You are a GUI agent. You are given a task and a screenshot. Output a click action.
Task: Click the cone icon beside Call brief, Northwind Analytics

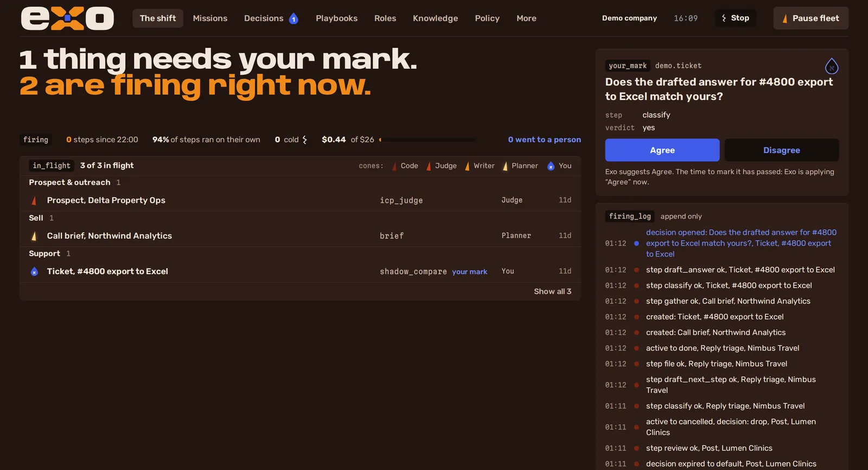tap(34, 236)
